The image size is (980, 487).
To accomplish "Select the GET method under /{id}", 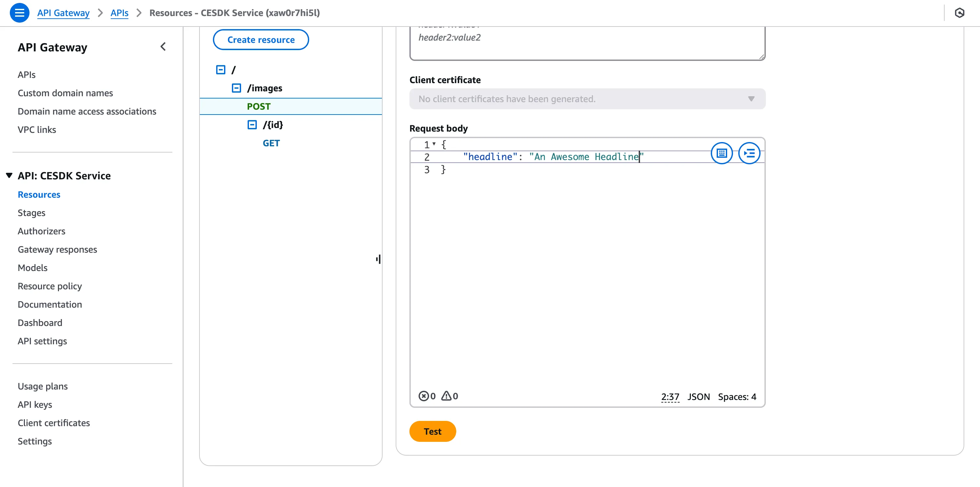I will pos(271,143).
